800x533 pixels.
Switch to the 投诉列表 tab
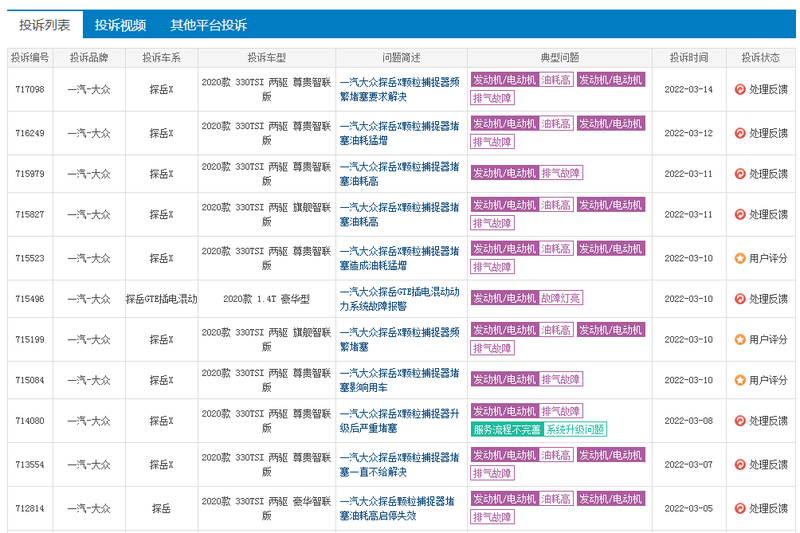point(44,24)
